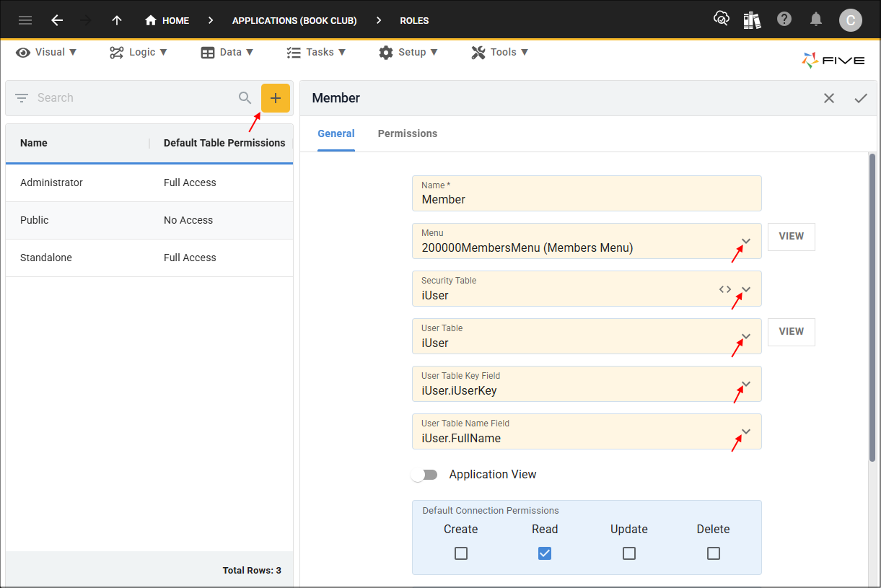The image size is (881, 588).
Task: Click the filter list icon
Action: [22, 98]
